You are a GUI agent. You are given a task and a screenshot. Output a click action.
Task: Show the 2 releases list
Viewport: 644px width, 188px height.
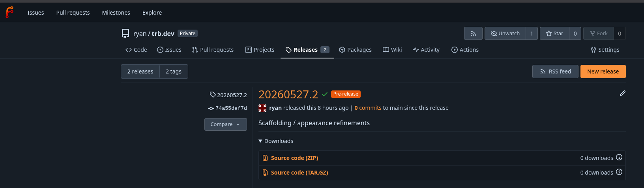140,71
